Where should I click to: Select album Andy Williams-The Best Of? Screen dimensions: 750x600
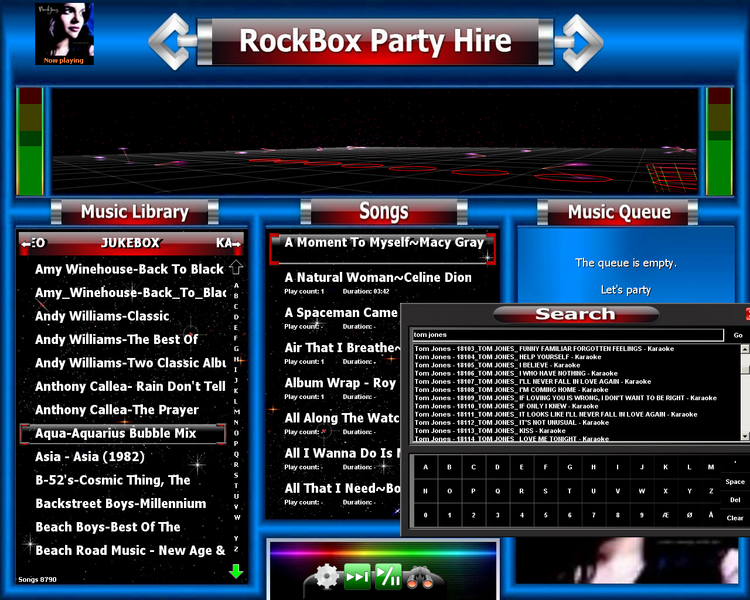click(116, 340)
